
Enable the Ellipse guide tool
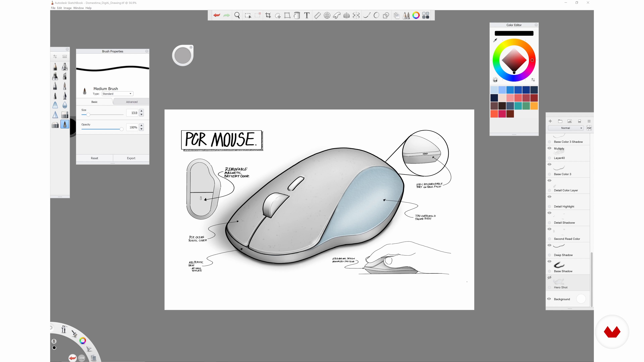point(327,15)
